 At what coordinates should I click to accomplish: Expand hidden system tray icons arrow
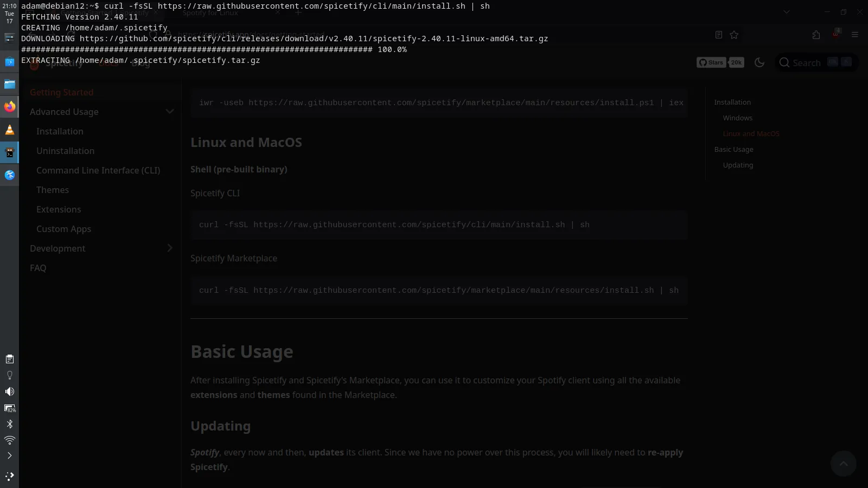9,455
